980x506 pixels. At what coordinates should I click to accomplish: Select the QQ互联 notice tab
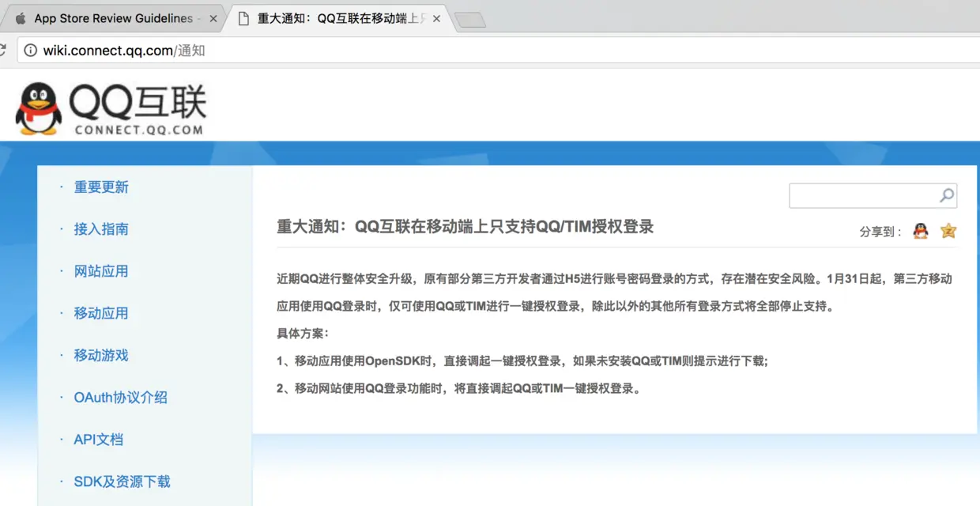click(x=332, y=17)
